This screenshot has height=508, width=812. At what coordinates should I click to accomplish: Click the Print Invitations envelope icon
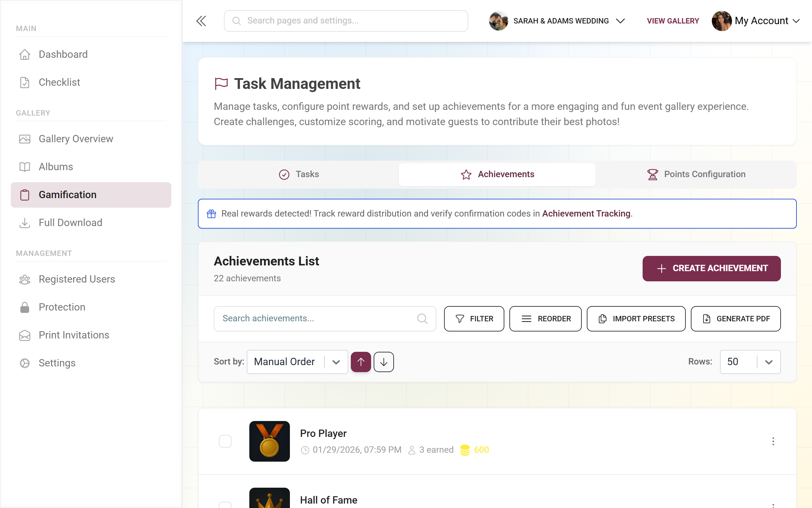click(x=25, y=335)
